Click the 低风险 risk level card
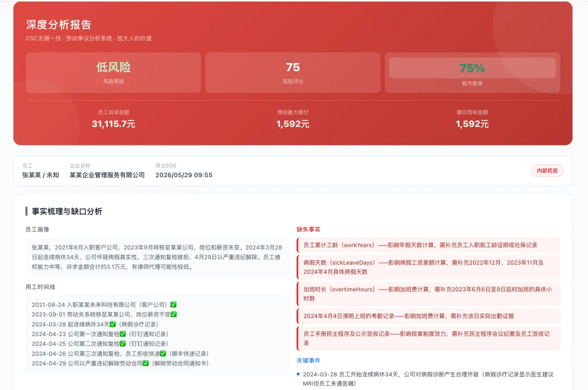 [113, 73]
